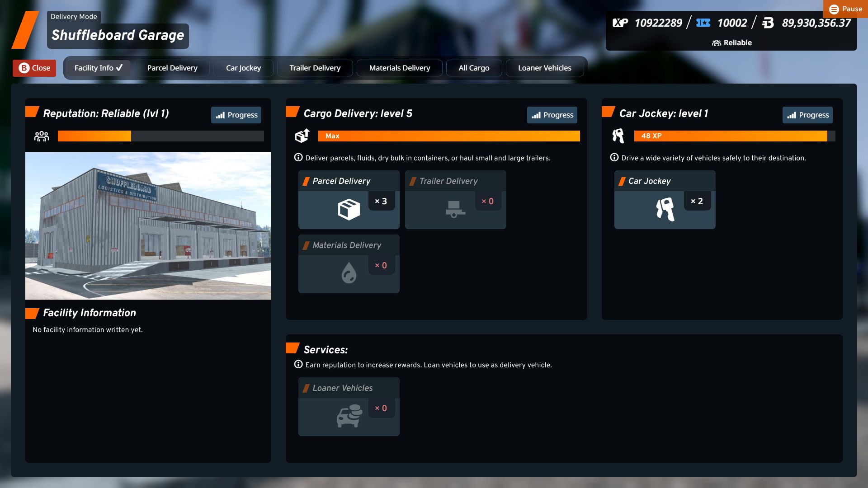Screen dimensions: 868x488
Task: Open Cargo Delivery Progress button
Action: pyautogui.click(x=552, y=115)
